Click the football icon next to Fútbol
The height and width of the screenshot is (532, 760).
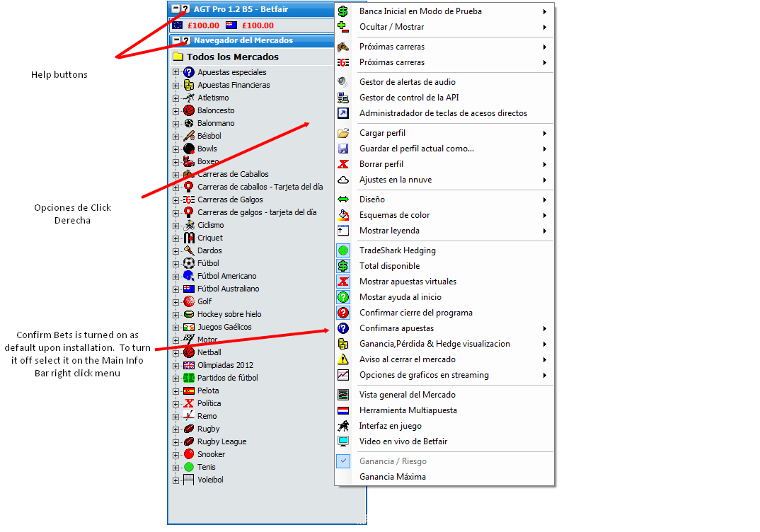click(189, 263)
